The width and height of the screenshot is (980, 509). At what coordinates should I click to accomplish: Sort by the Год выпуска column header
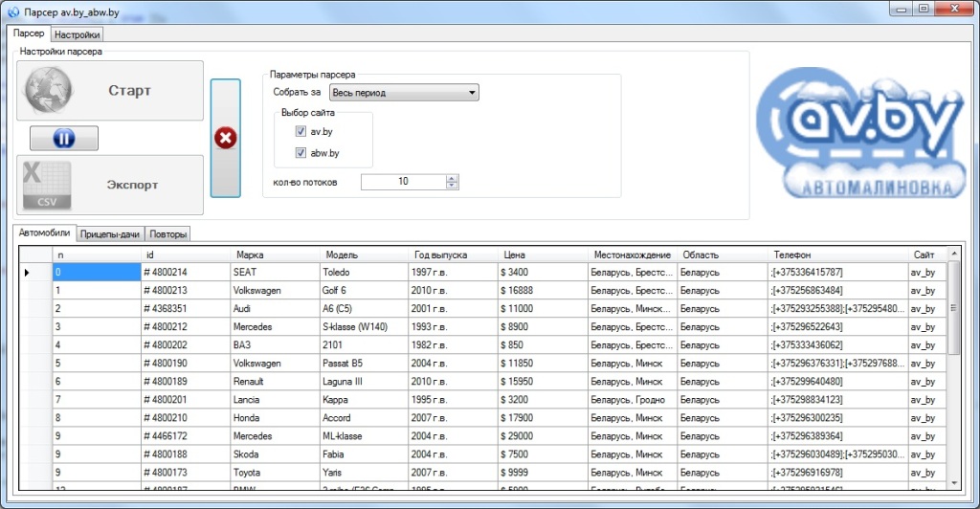[454, 254]
